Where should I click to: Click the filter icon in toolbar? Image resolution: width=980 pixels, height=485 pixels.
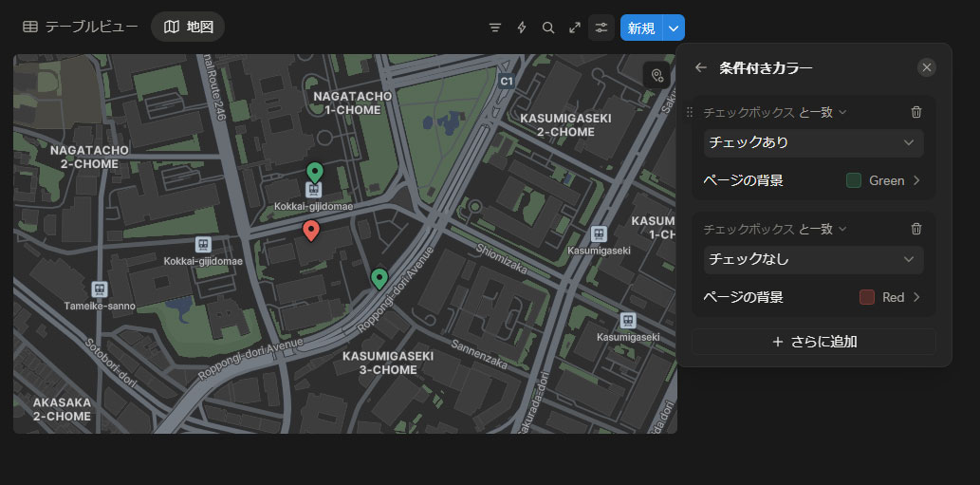click(x=494, y=28)
